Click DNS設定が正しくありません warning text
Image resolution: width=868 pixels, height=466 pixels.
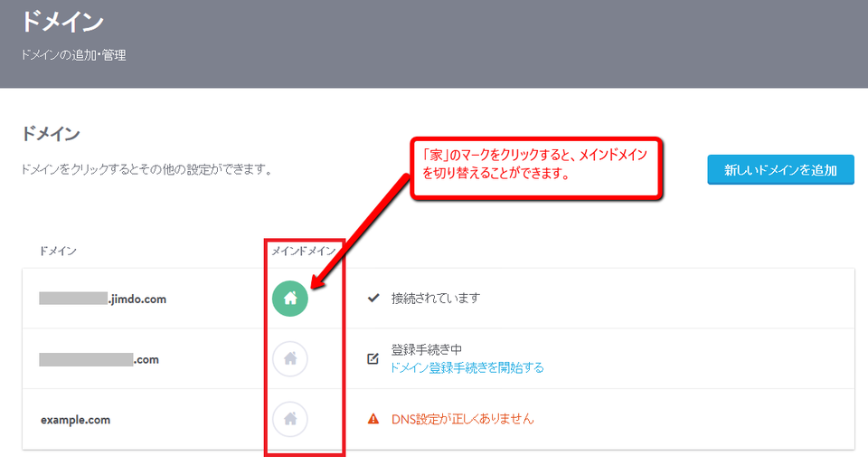pyautogui.click(x=462, y=419)
